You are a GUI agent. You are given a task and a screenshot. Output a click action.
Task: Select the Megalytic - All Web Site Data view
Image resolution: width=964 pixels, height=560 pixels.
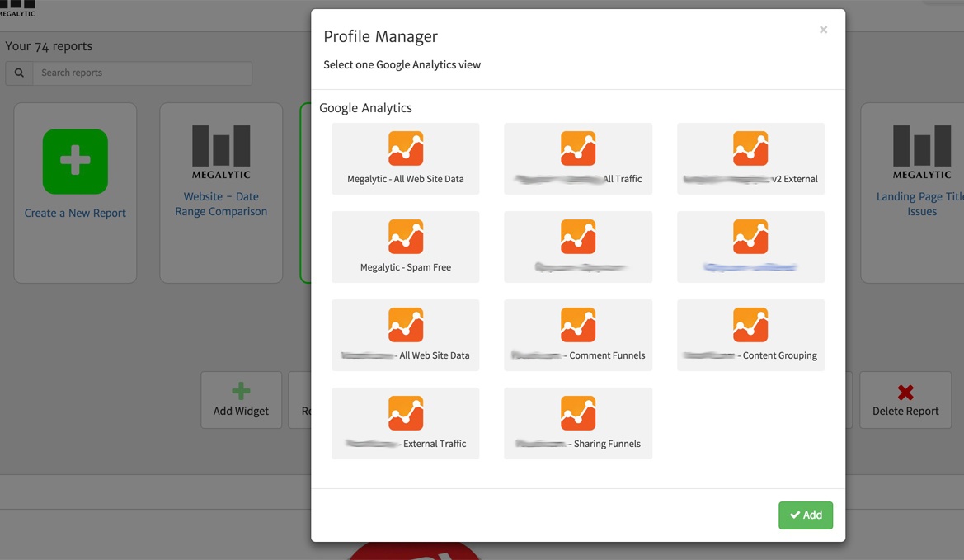(x=405, y=158)
